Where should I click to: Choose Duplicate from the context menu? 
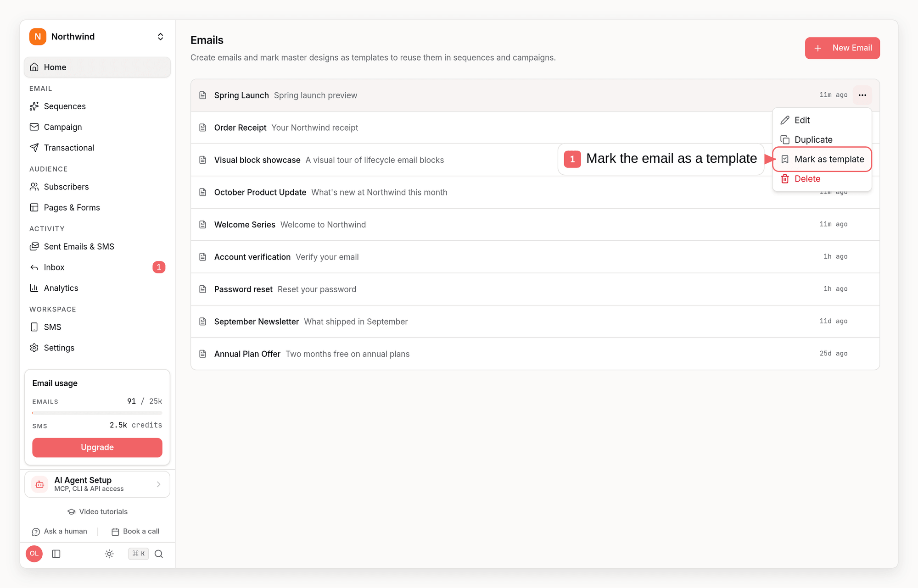coord(822,140)
